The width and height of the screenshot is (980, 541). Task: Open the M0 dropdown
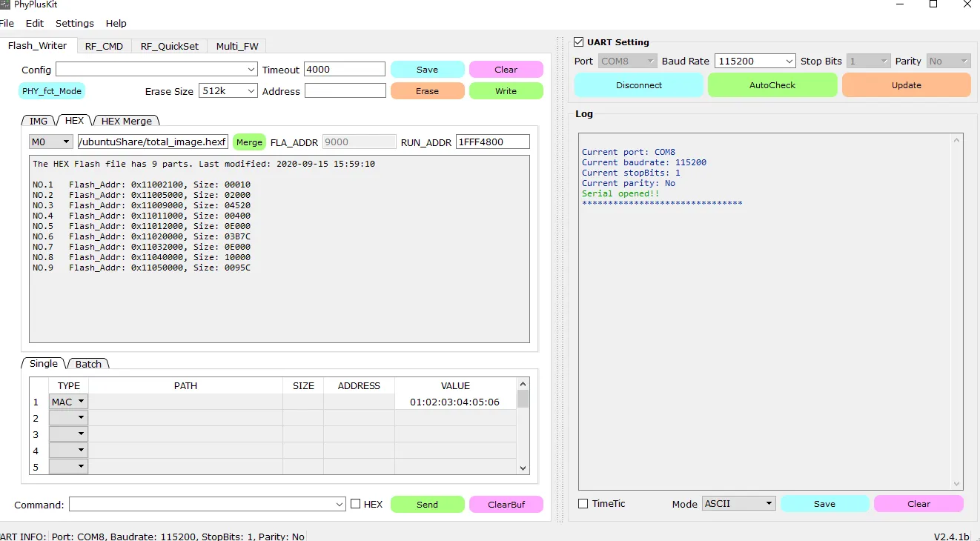click(50, 142)
